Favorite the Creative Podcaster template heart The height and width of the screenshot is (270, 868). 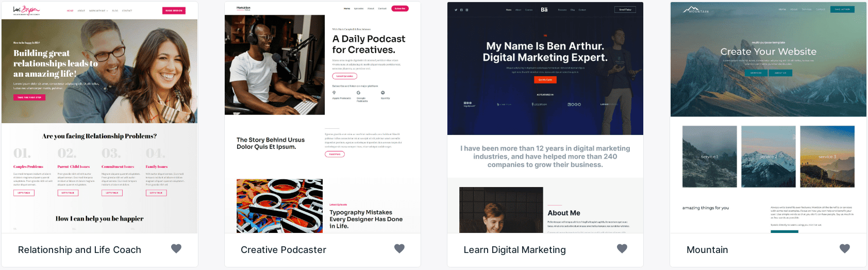pyautogui.click(x=399, y=248)
